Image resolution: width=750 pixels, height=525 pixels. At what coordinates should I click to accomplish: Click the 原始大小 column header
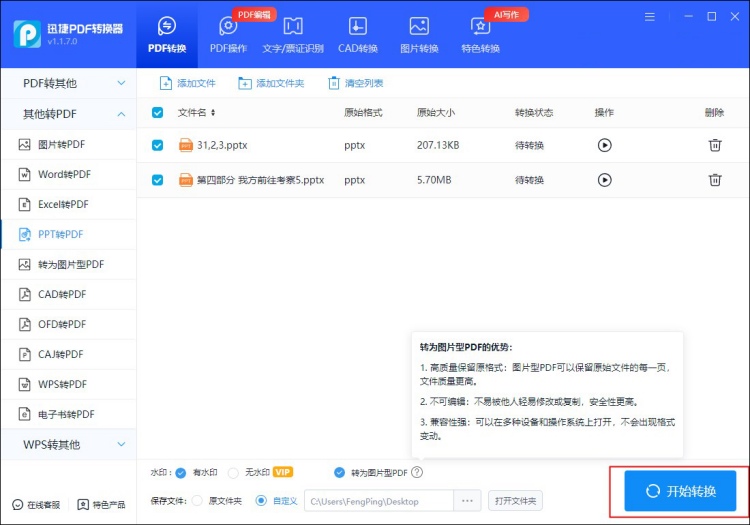(436, 113)
